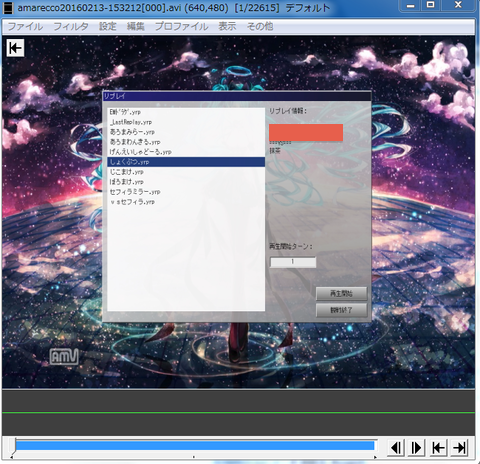The width and height of the screenshot is (480, 464).
Task: Click the blue seek bar
Action: 195,446
